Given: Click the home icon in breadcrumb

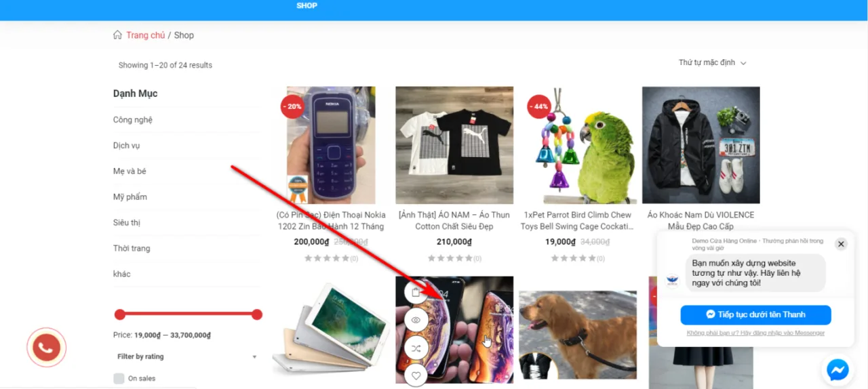Looking at the screenshot, I should click(x=117, y=35).
